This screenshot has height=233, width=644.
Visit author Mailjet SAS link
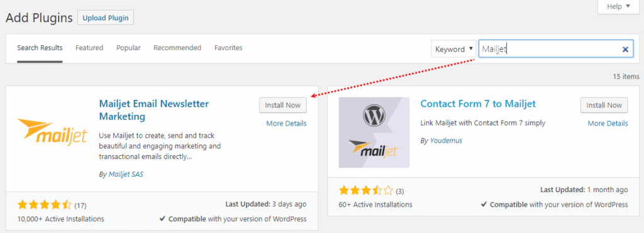(x=126, y=175)
